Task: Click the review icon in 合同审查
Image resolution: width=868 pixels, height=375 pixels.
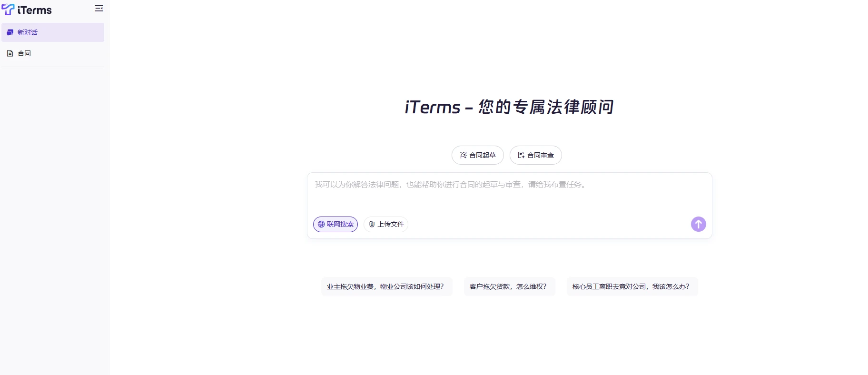Action: [x=521, y=155]
